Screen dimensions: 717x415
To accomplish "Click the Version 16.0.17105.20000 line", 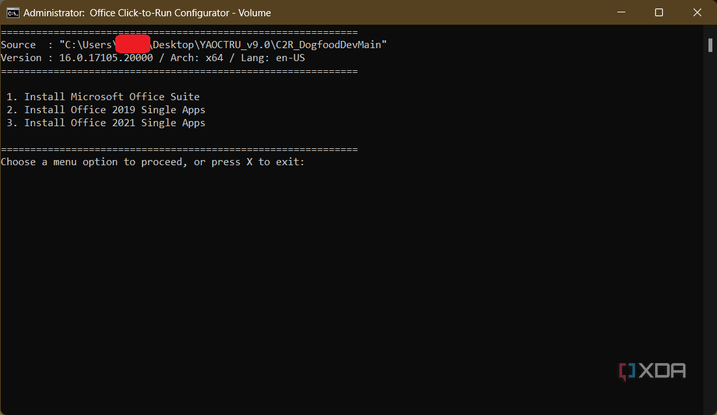I will (x=153, y=58).
